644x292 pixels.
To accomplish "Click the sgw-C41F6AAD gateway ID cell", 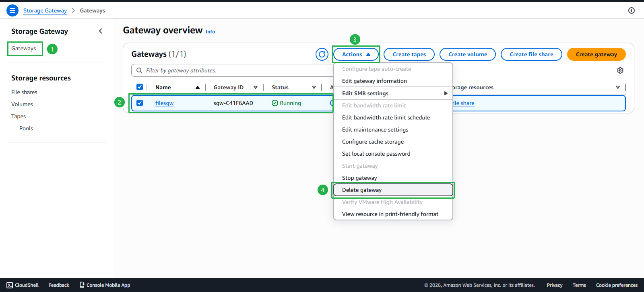I will (233, 103).
